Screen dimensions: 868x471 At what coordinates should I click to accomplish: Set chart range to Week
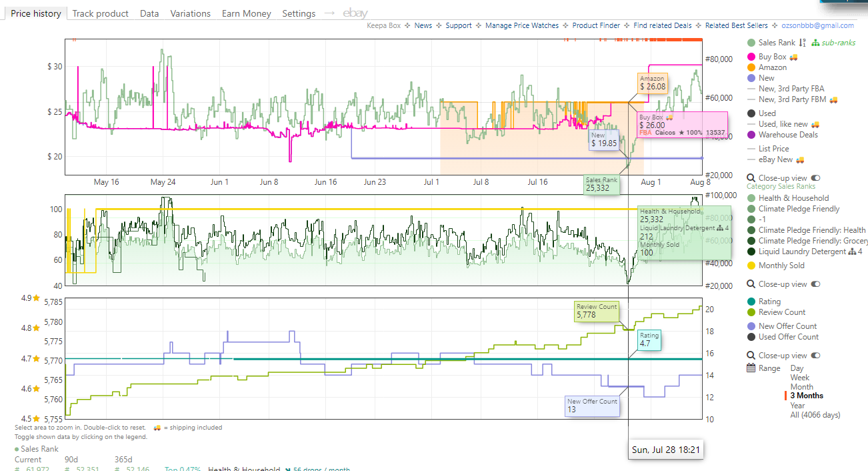[x=799, y=378]
